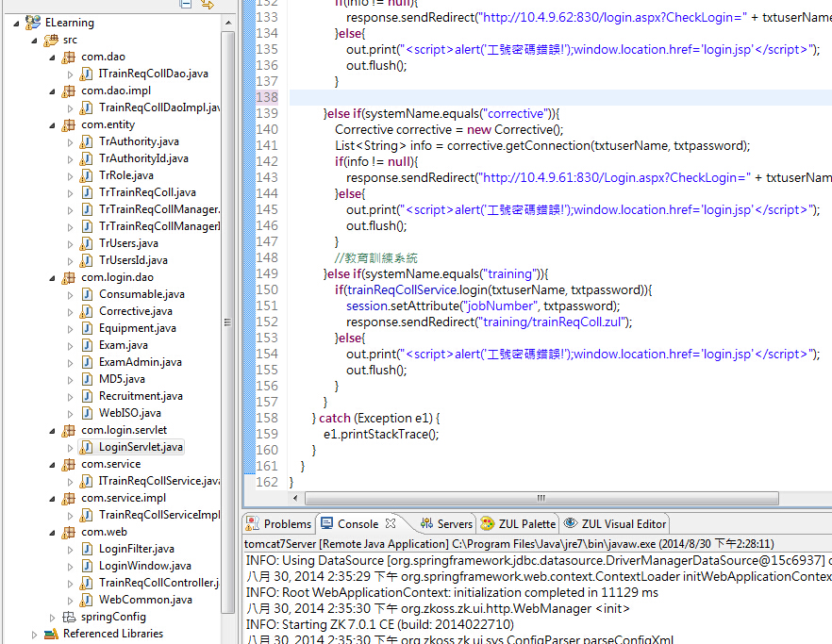Select ExamAdmin.java in the tree

[140, 362]
